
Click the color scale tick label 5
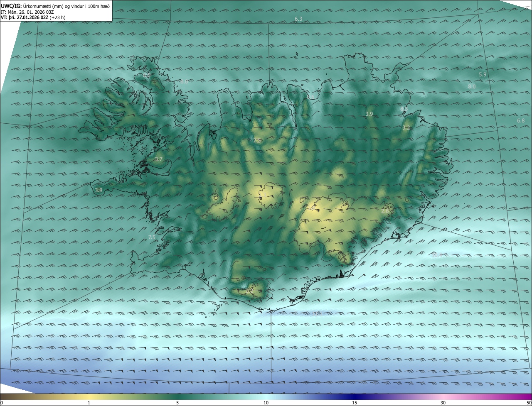pos(177,403)
